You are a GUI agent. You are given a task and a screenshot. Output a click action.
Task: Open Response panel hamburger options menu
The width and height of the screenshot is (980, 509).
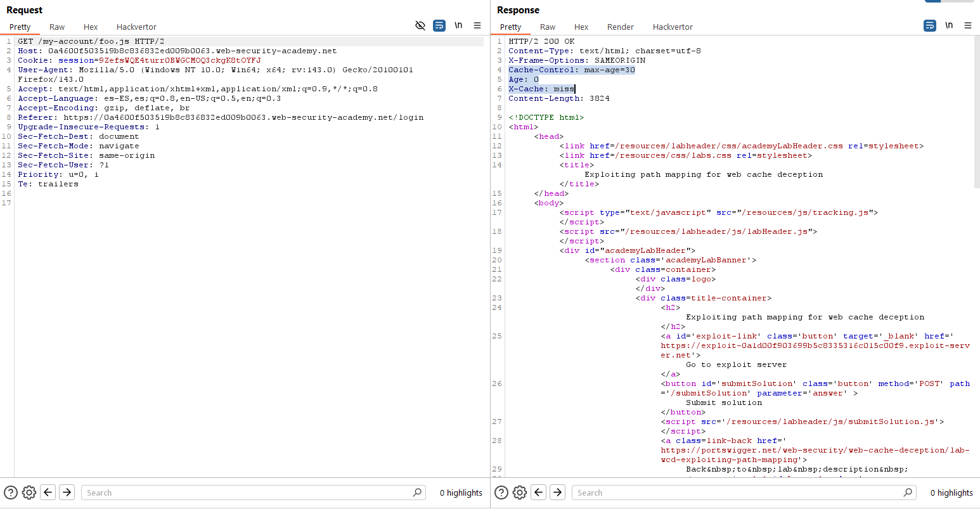[968, 25]
